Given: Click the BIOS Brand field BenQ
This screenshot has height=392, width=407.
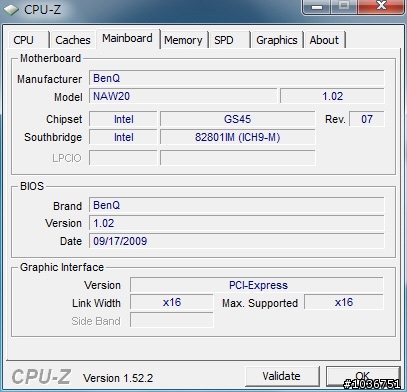Looking at the screenshot, I should pos(237,205).
